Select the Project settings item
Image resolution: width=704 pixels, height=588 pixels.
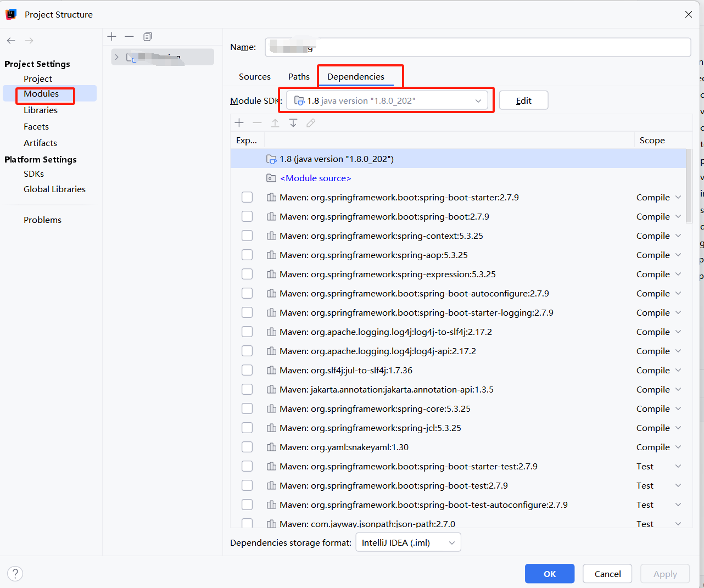[38, 79]
